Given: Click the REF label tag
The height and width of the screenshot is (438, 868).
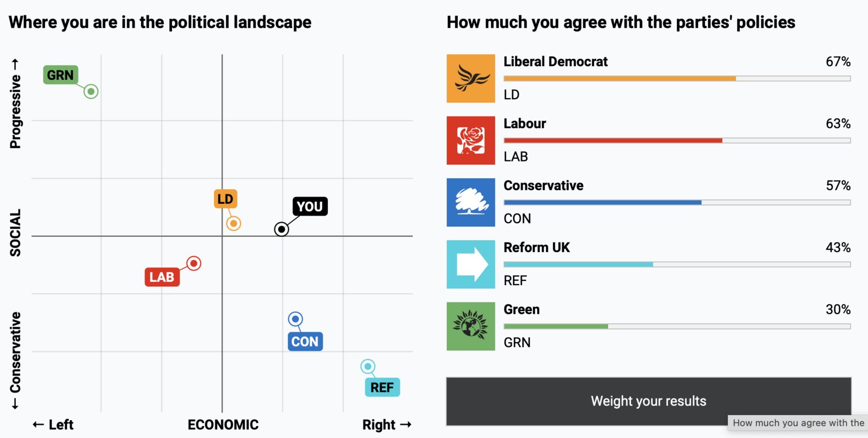Looking at the screenshot, I should pos(382,388).
